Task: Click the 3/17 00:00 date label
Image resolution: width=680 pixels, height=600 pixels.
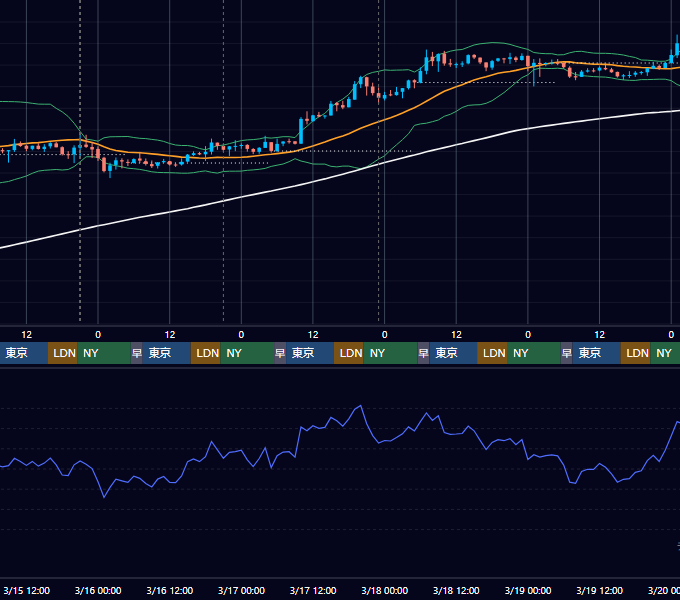Action: [x=241, y=590]
